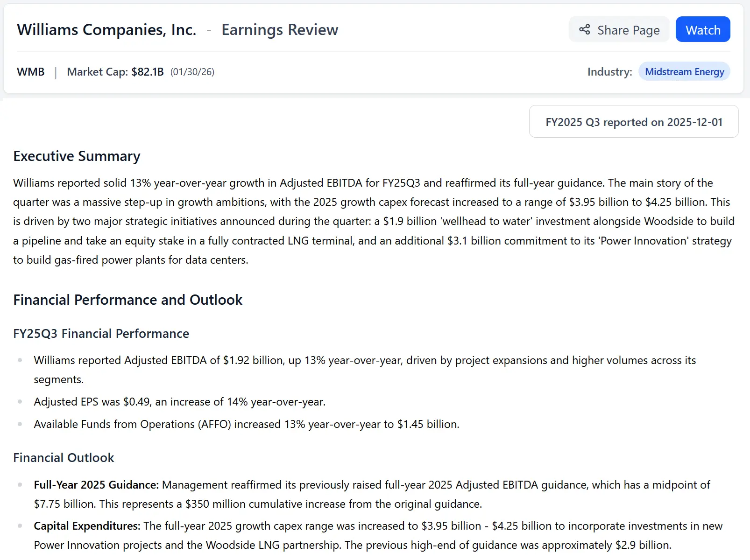The height and width of the screenshot is (560, 750).
Task: Select the Financial Performance and Outlook heading
Action: click(x=127, y=300)
